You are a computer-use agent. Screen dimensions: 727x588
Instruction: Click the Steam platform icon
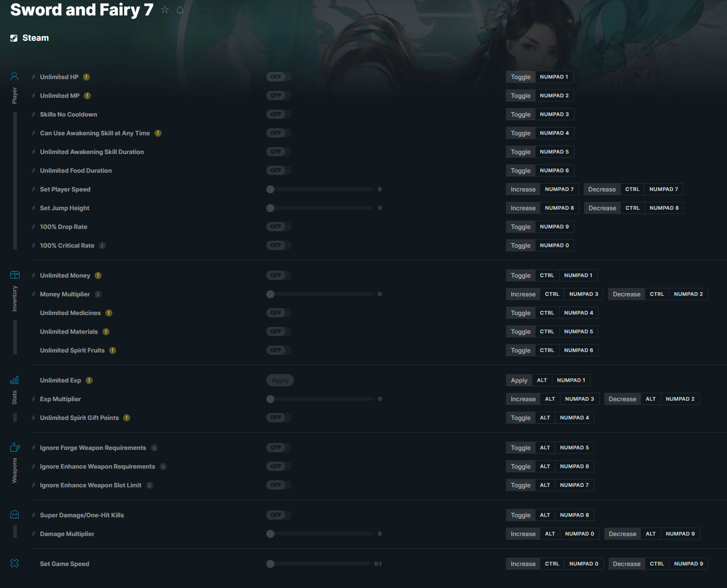click(x=14, y=38)
